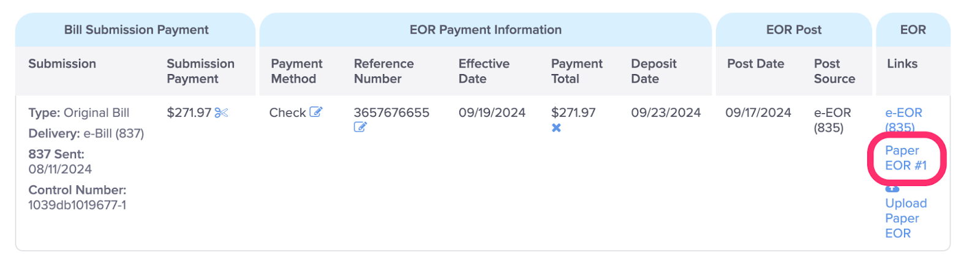Click the Reference Number column header
980x263 pixels.
click(384, 71)
